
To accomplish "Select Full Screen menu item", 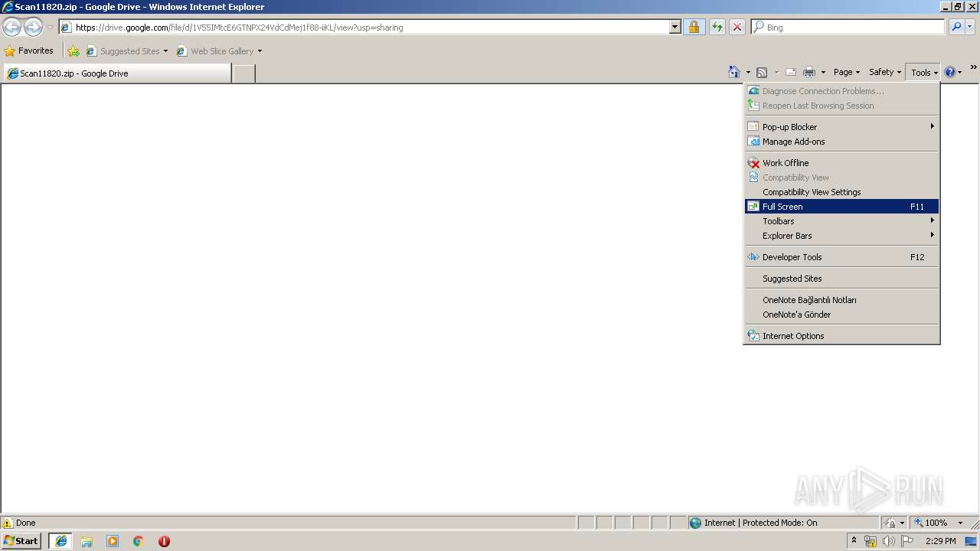I will coord(841,207).
